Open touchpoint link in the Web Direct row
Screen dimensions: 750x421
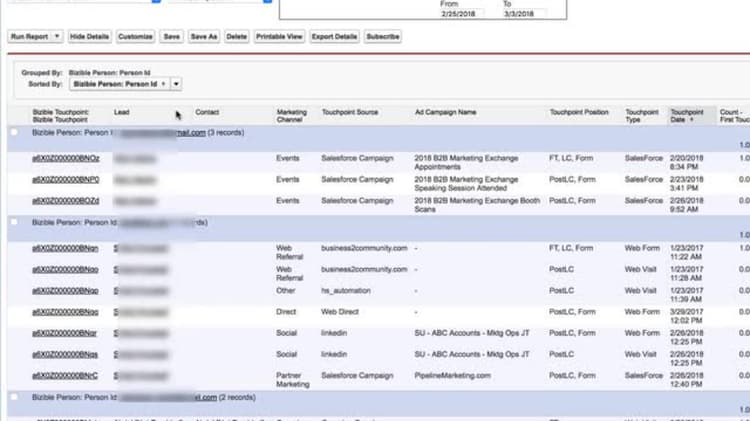[x=65, y=311]
